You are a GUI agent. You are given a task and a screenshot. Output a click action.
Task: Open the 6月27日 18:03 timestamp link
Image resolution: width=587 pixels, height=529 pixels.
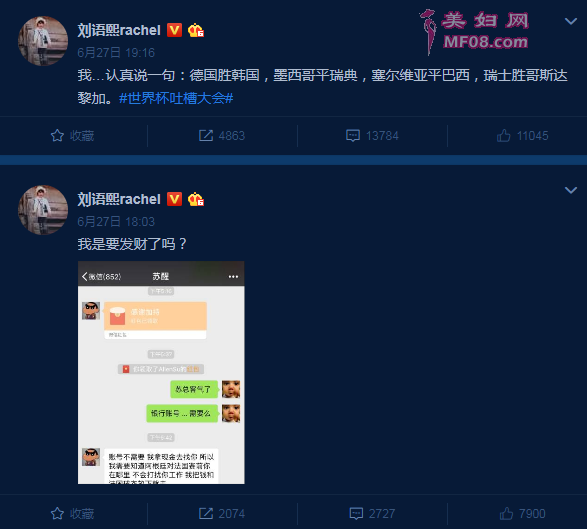point(116,222)
